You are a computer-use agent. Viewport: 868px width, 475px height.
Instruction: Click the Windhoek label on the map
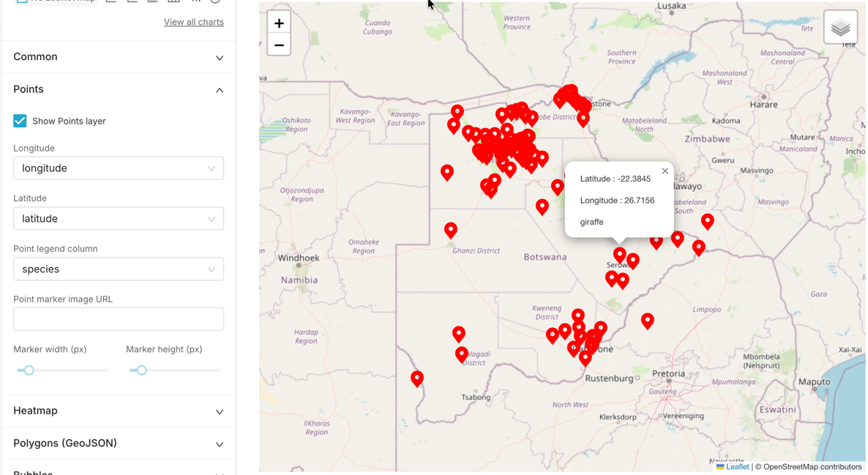coord(299,258)
